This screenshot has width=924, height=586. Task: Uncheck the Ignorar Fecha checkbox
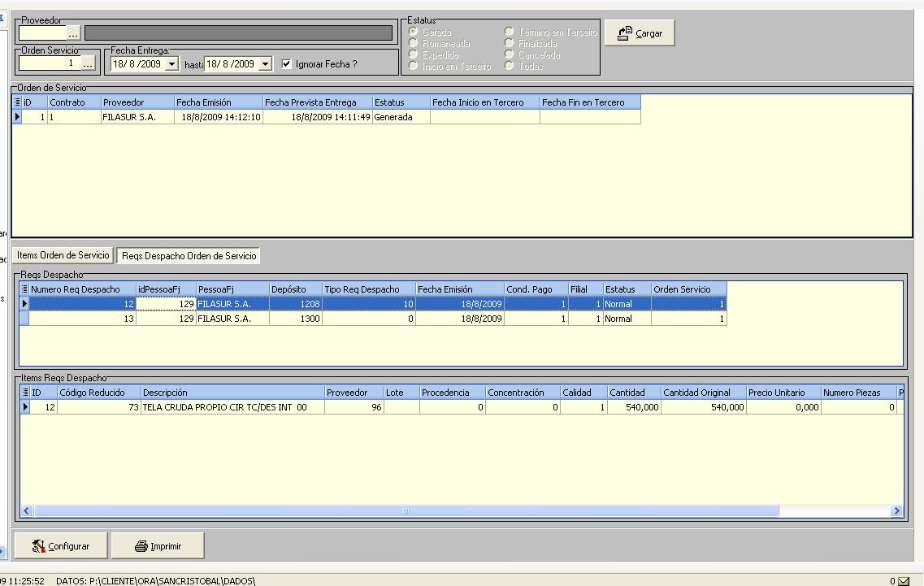click(286, 64)
